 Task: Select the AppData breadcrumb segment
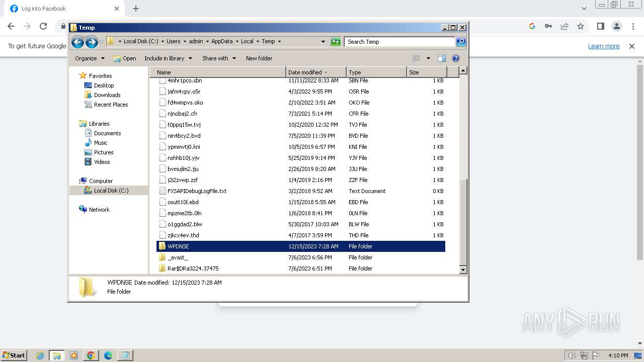pyautogui.click(x=222, y=42)
